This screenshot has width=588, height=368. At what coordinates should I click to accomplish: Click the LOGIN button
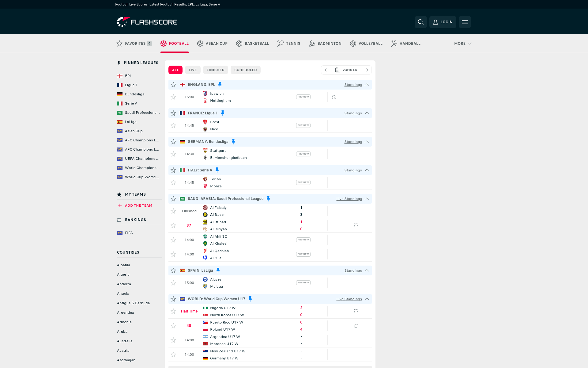point(443,22)
